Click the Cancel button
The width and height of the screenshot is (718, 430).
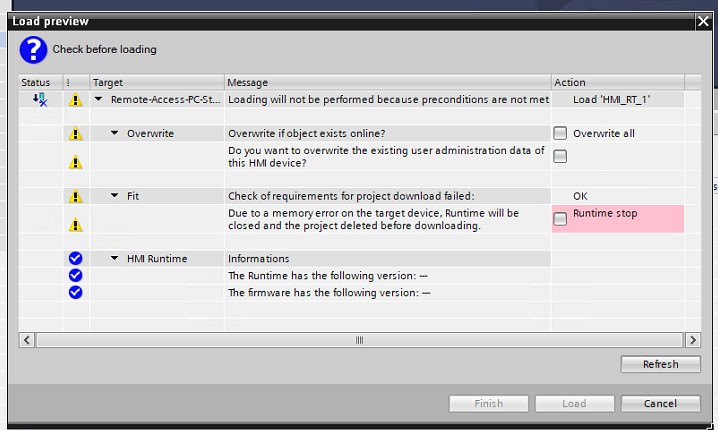661,403
